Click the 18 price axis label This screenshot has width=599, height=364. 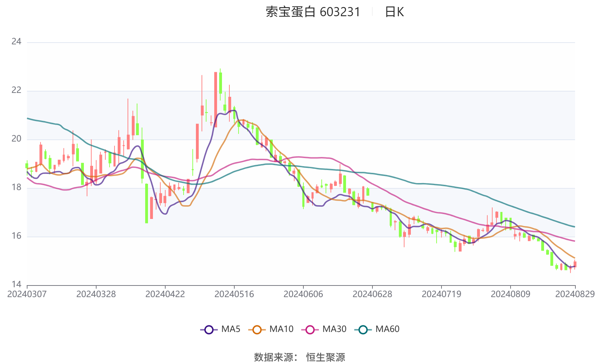click(16, 188)
